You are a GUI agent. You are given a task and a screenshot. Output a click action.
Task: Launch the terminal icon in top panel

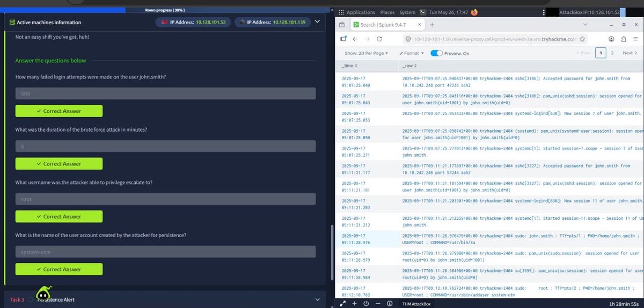pos(423,12)
